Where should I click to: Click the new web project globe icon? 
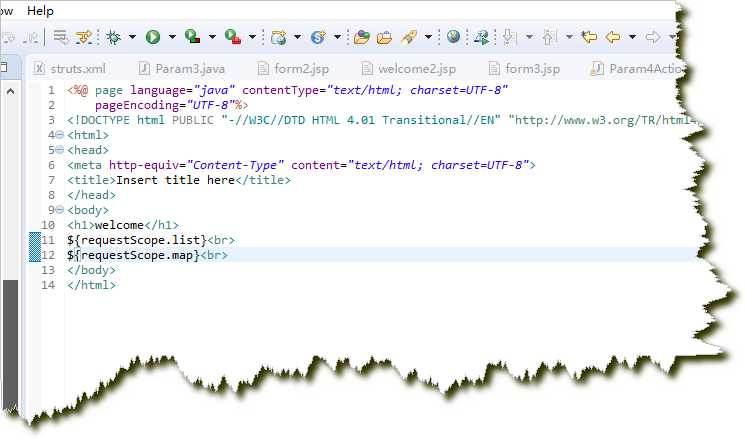click(278, 37)
